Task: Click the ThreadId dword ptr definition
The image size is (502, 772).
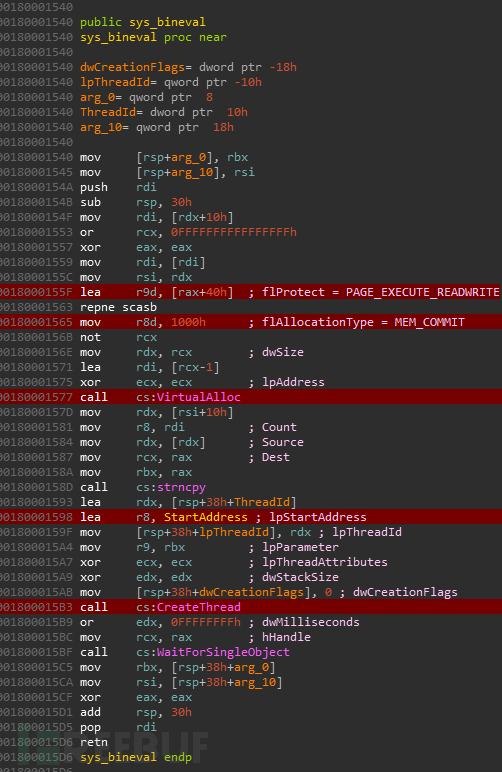Action: pos(164,112)
